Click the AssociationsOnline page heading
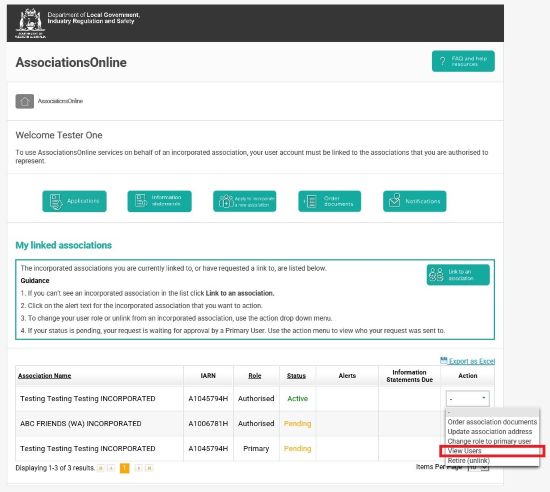This screenshot has height=492, width=550. click(71, 62)
